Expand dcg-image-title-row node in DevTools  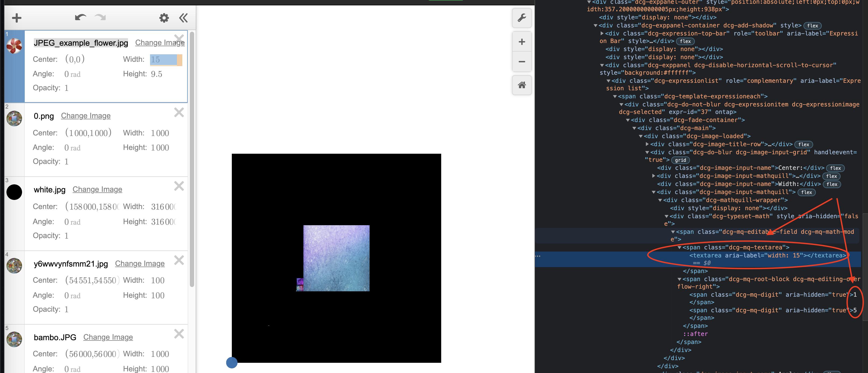click(647, 144)
